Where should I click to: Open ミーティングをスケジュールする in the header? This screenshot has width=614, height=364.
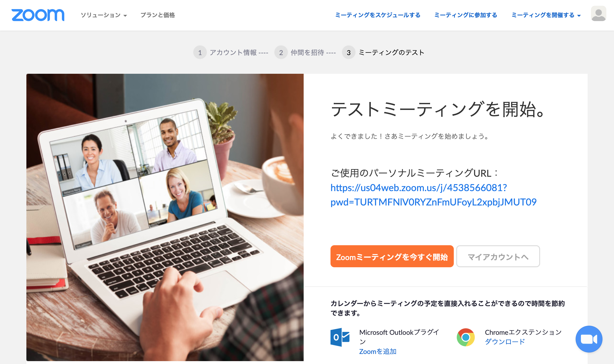pyautogui.click(x=378, y=15)
